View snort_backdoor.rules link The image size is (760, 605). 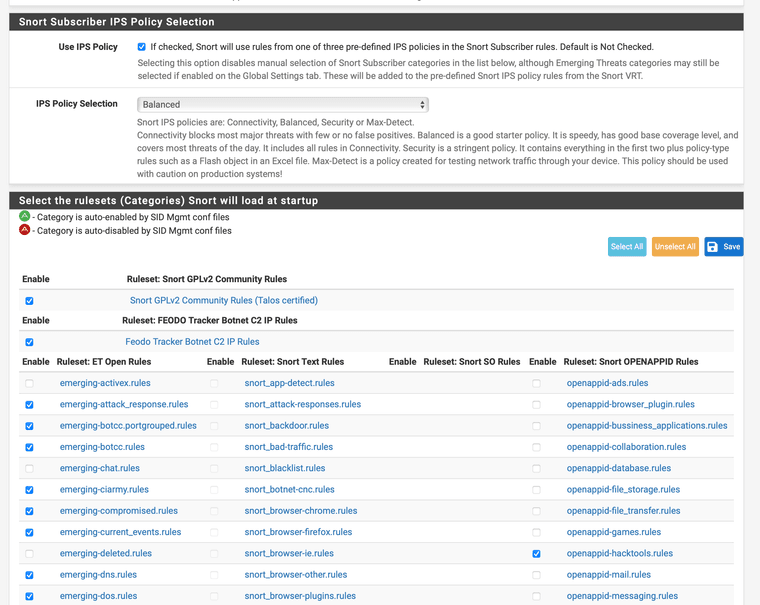point(287,426)
